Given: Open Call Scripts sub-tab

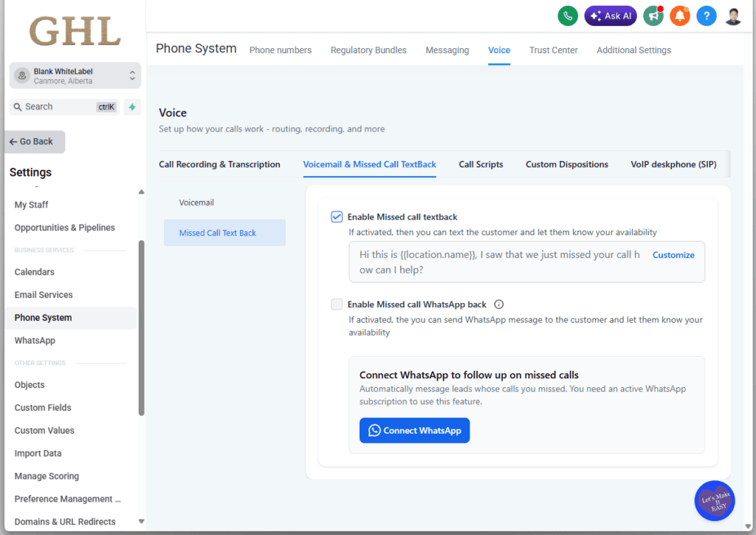Looking at the screenshot, I should 481,165.
